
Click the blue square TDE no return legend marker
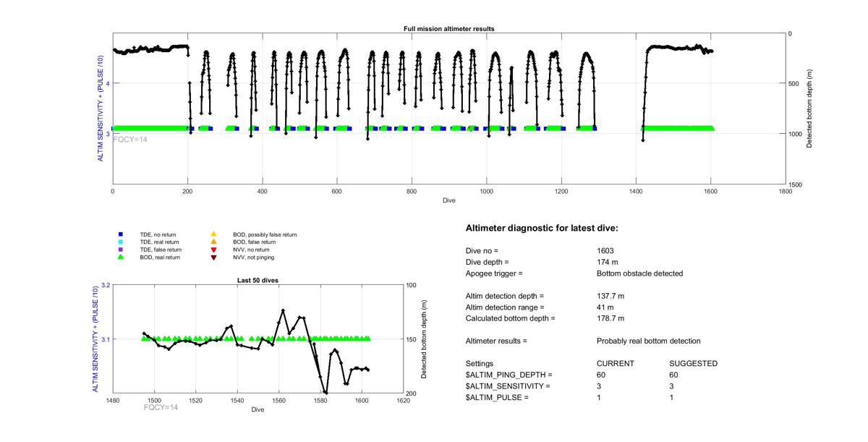pos(121,234)
